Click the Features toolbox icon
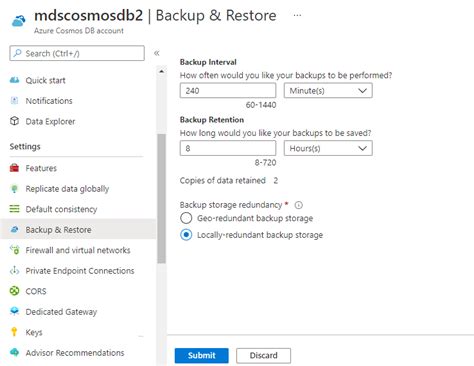The image size is (474, 366). click(14, 168)
